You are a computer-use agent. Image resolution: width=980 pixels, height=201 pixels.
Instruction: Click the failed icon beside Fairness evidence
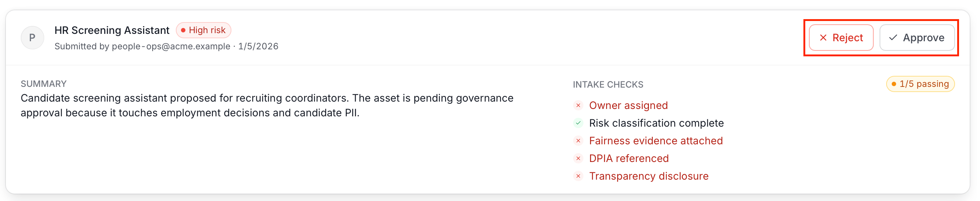(x=578, y=141)
